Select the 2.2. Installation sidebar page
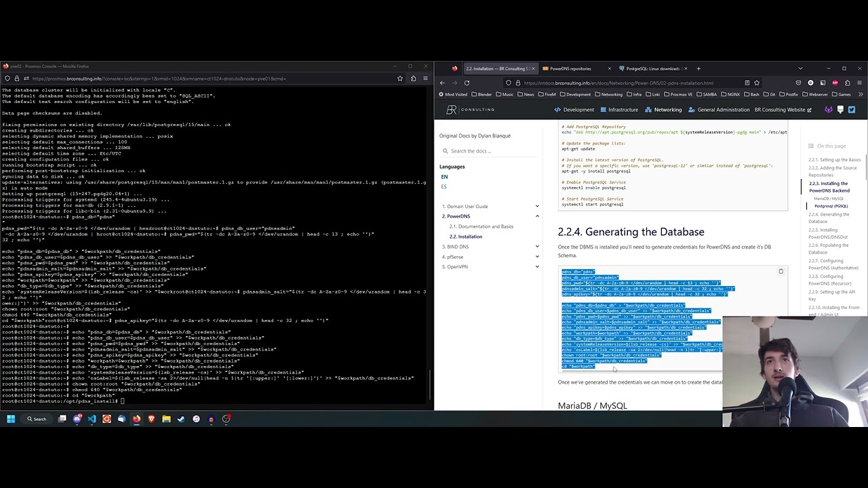868x488 pixels. 465,237
